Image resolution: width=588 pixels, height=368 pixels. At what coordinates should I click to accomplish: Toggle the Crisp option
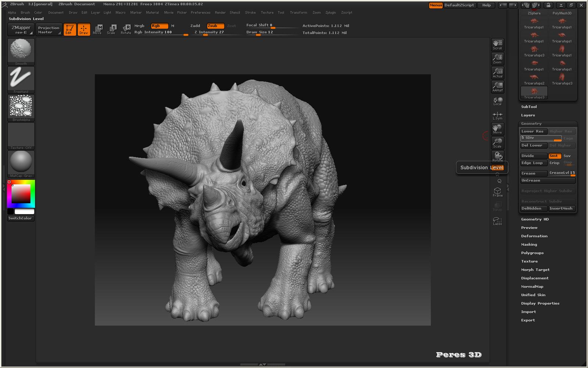555,163
